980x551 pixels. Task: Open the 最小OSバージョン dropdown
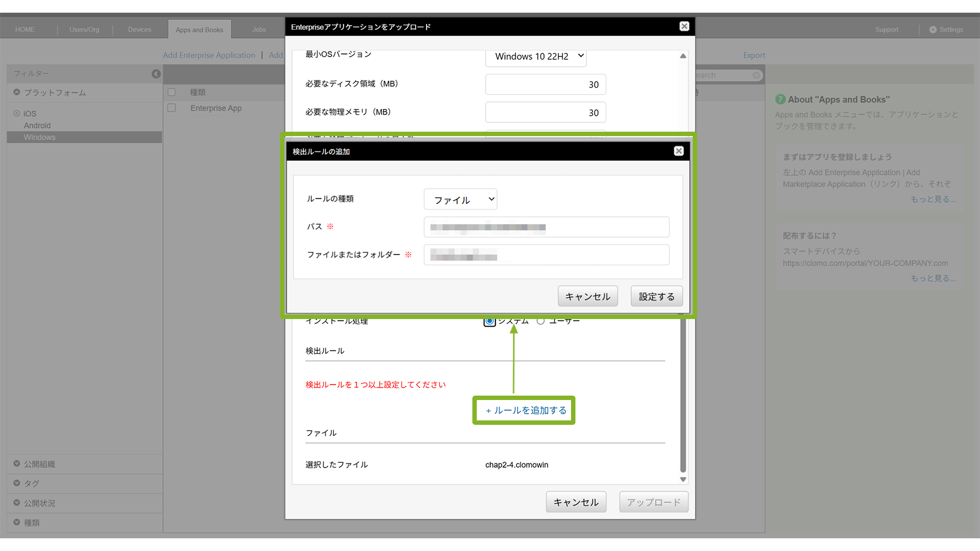[x=536, y=56]
